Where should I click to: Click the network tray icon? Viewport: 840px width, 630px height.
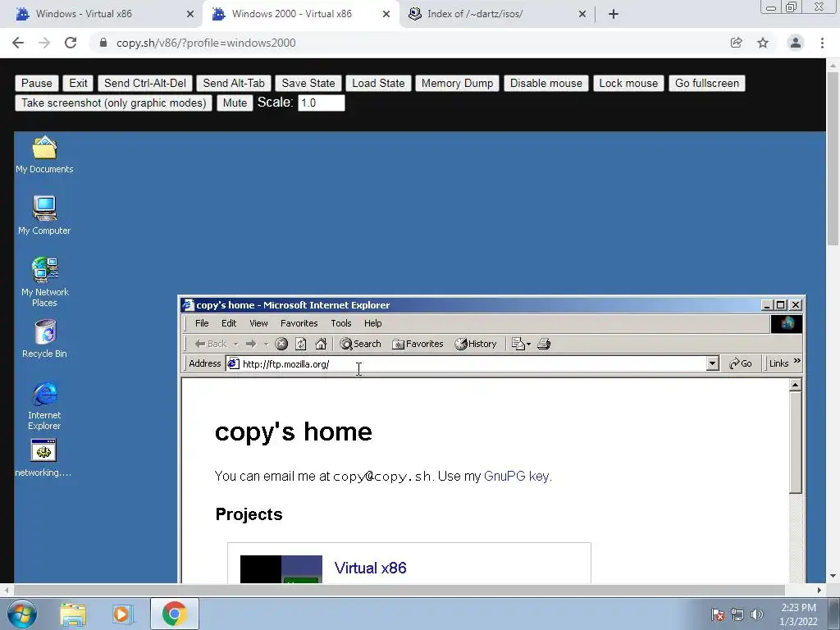[737, 614]
